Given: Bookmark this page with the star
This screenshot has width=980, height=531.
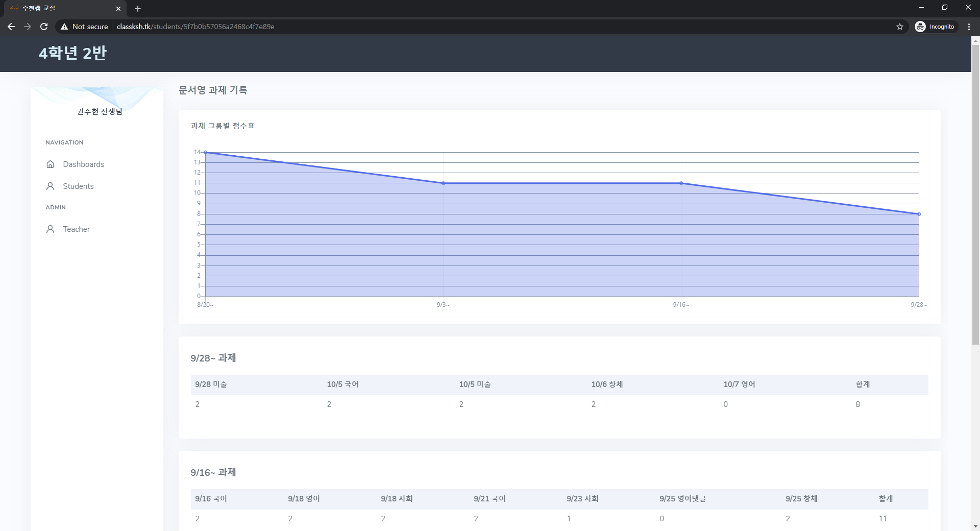Looking at the screenshot, I should coord(900,27).
